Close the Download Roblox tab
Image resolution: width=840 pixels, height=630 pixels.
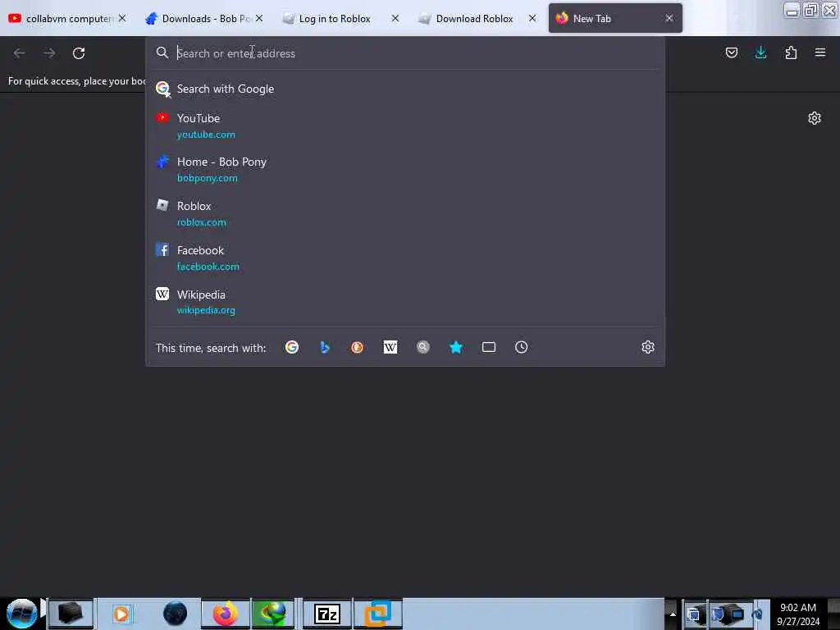pyautogui.click(x=532, y=18)
